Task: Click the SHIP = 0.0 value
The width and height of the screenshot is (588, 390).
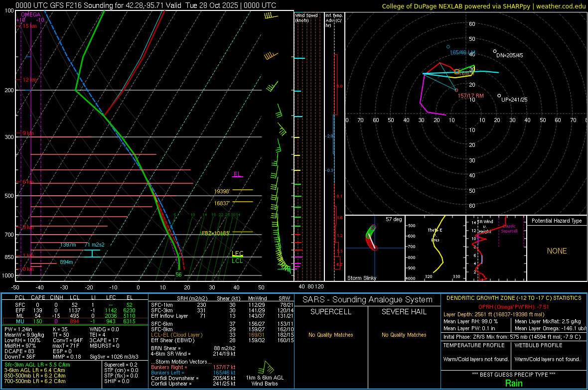Action: pos(117,381)
